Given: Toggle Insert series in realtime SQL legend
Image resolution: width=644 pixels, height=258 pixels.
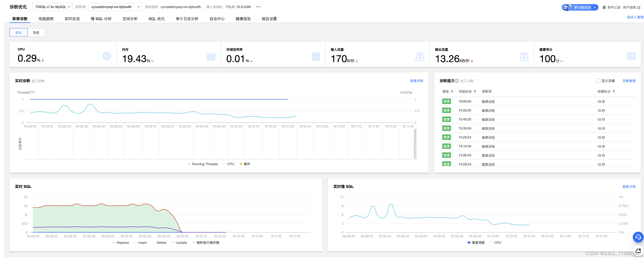Looking at the screenshot, I should click(x=141, y=243).
